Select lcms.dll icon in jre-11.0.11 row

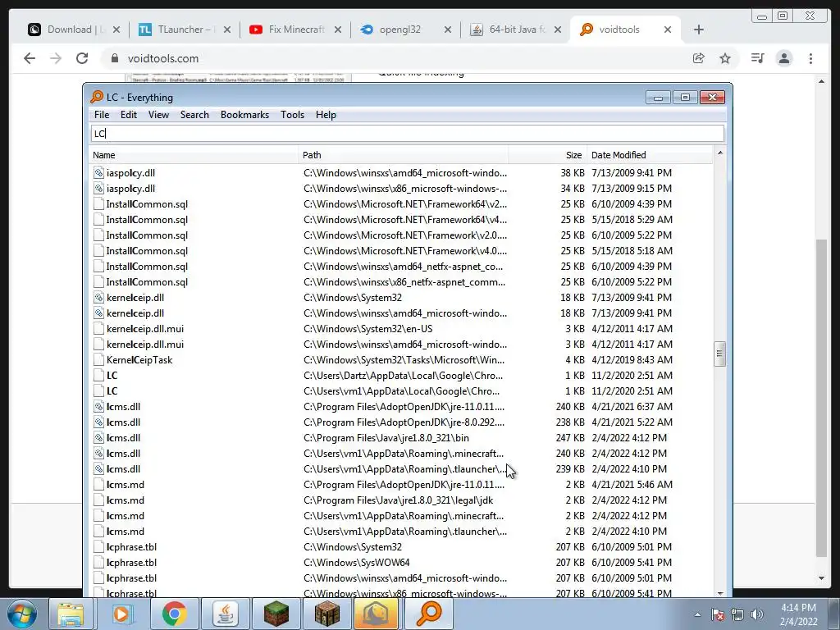[x=98, y=407]
